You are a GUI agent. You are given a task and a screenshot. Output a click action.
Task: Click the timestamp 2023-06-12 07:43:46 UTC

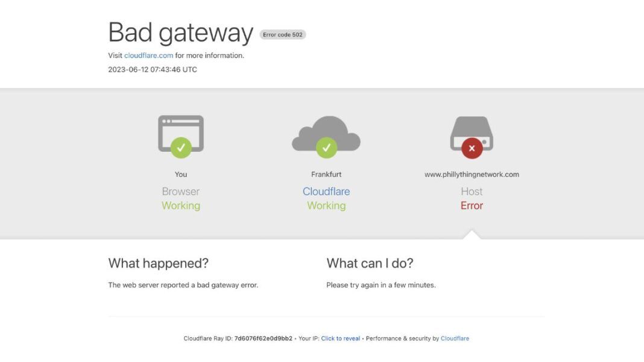tap(153, 69)
